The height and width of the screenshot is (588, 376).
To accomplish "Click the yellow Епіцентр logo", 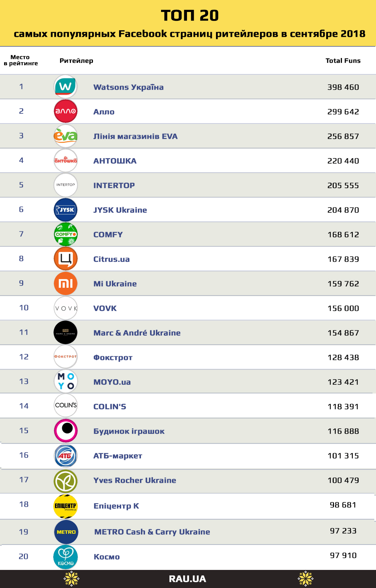I will [x=66, y=506].
